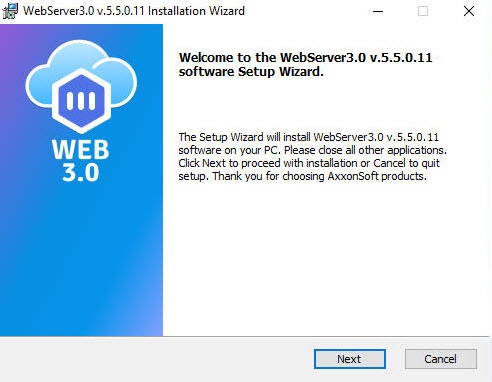Click the word AxxonSoft in the description
The height and width of the screenshot is (382, 492).
pos(353,176)
